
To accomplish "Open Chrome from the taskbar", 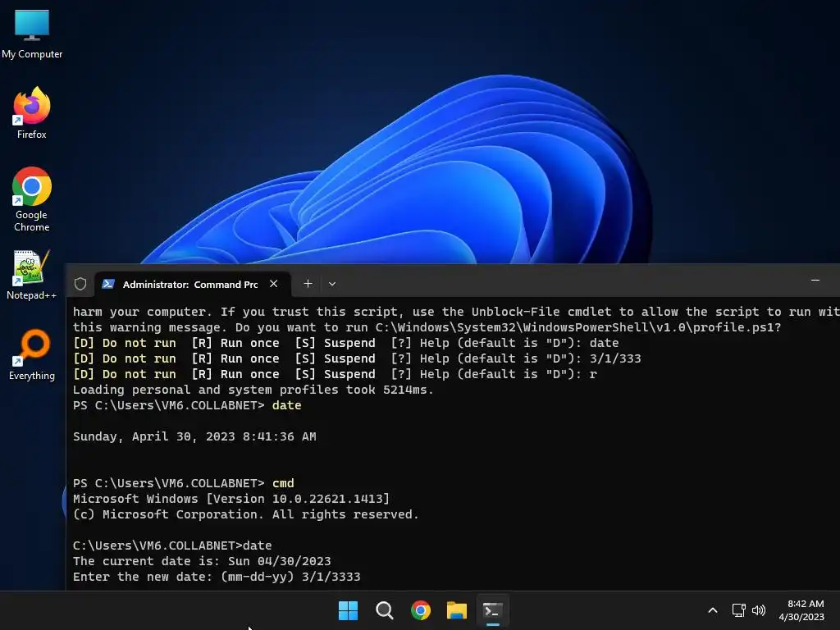I will coord(421,610).
